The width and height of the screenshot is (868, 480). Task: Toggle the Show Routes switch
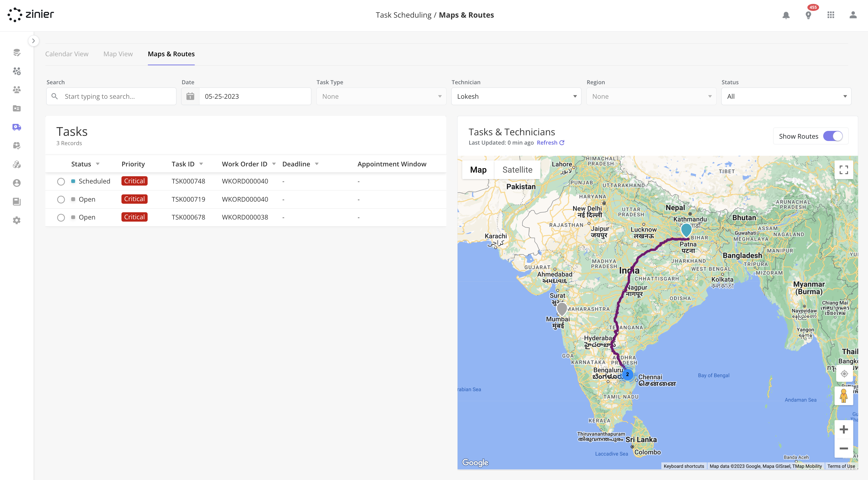[833, 136]
